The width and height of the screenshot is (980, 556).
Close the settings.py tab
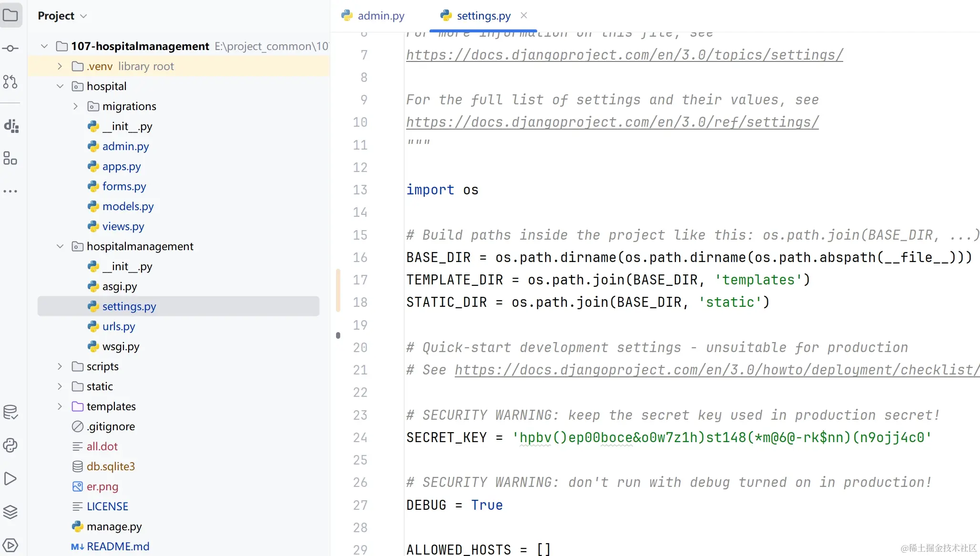[524, 15]
